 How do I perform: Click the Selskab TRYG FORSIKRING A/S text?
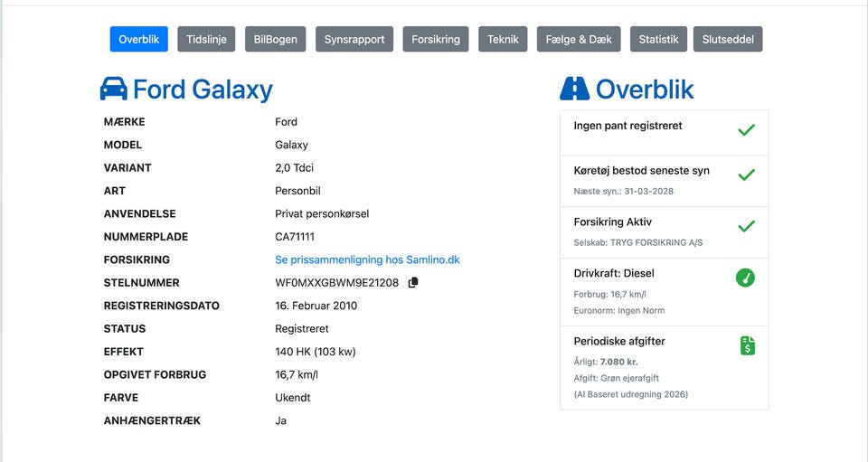(x=638, y=242)
